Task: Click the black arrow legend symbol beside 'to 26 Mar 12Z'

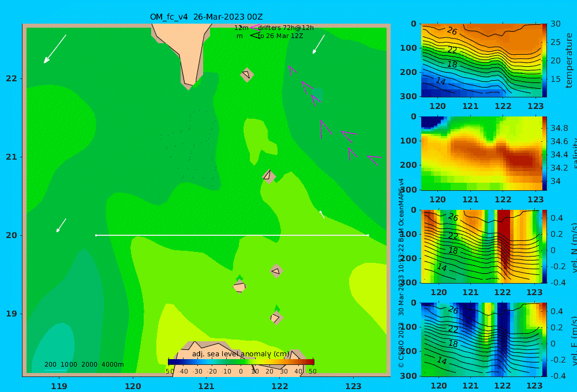Action: 255,35
